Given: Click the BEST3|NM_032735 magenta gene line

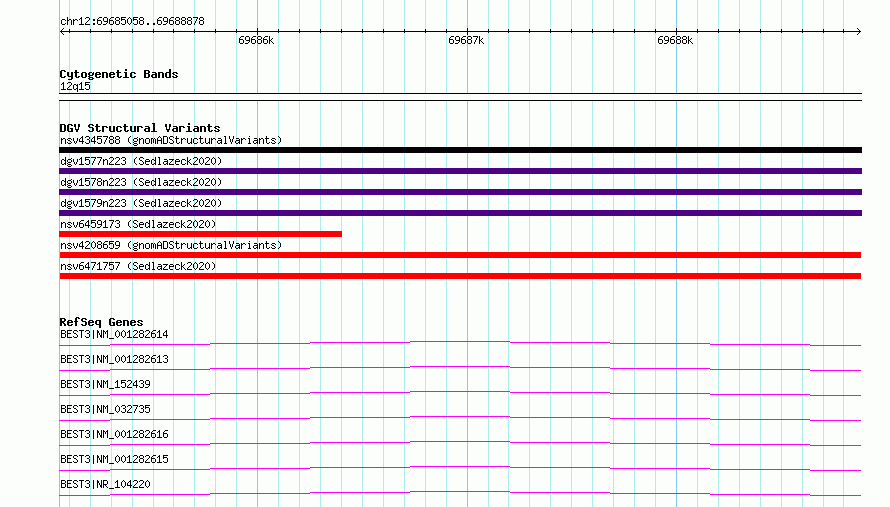Looking at the screenshot, I should (460, 418).
